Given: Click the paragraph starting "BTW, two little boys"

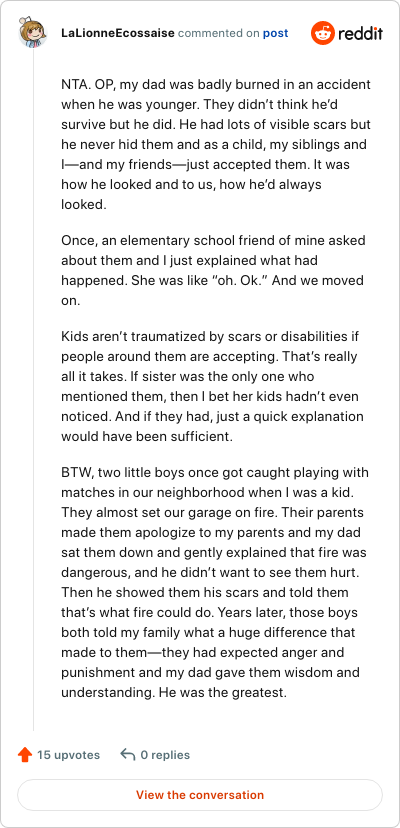Looking at the screenshot, I should coord(215,582).
